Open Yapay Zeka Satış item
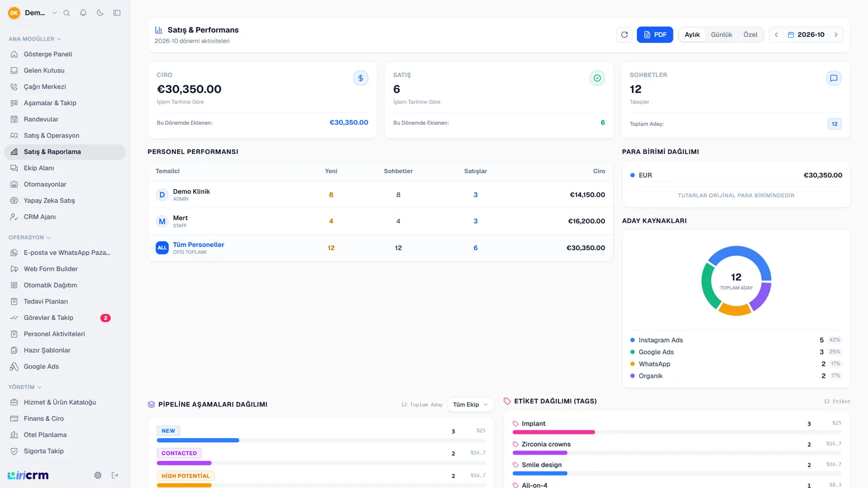Viewport: 868px width, 488px height. pyautogui.click(x=65, y=201)
